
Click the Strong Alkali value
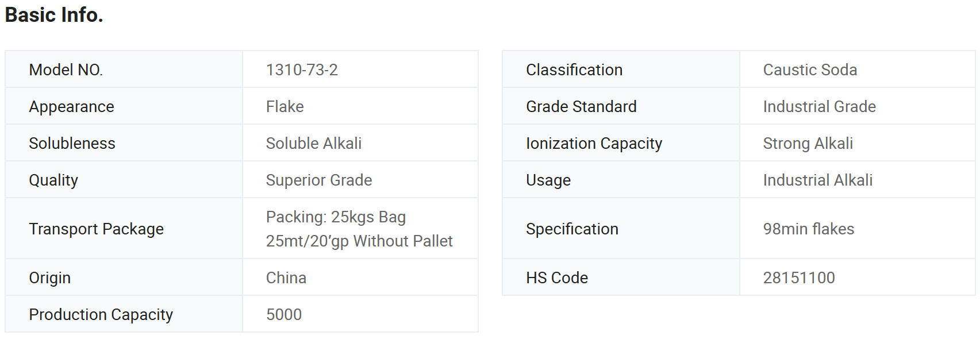[808, 144]
